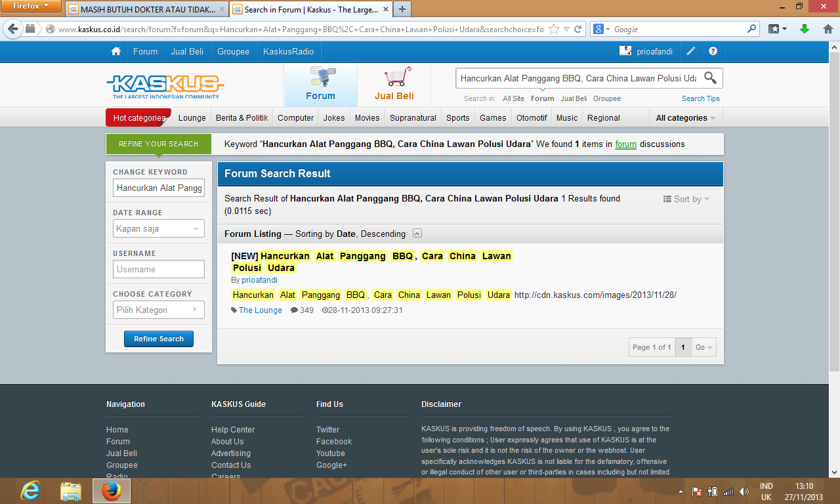Screen dimensions: 840x504
Task: Click the forum link in keyword bar
Action: tap(625, 144)
